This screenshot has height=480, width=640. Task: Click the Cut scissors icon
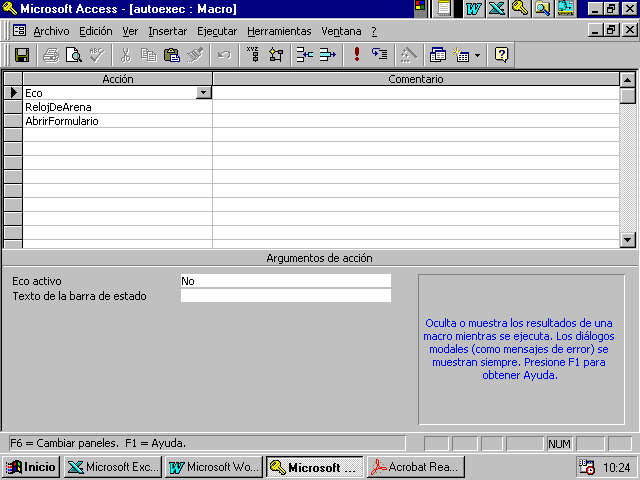tap(126, 55)
